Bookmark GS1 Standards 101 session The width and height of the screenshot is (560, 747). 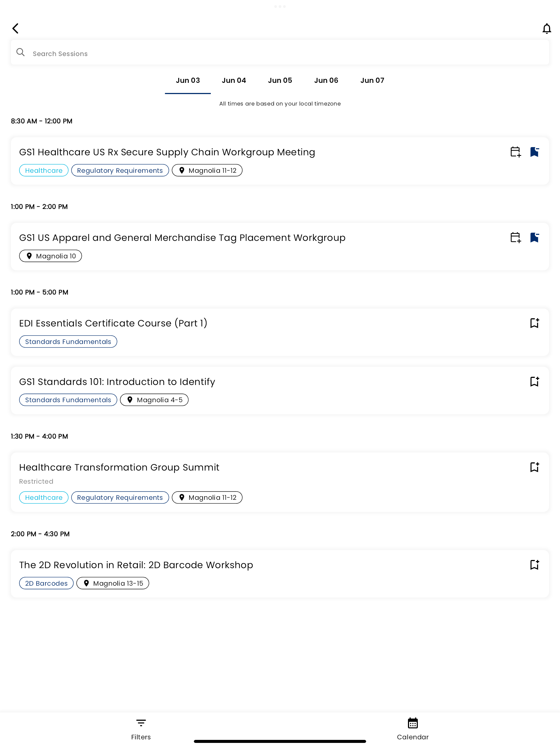(534, 382)
